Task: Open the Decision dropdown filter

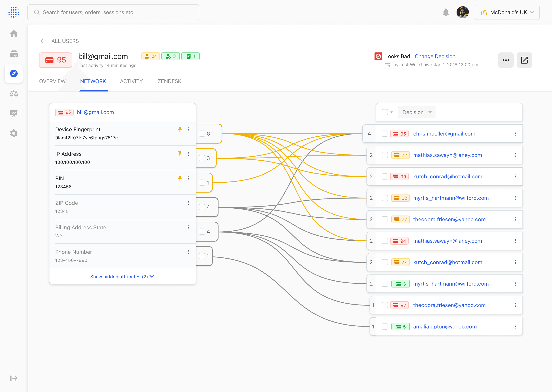Action: pyautogui.click(x=417, y=112)
